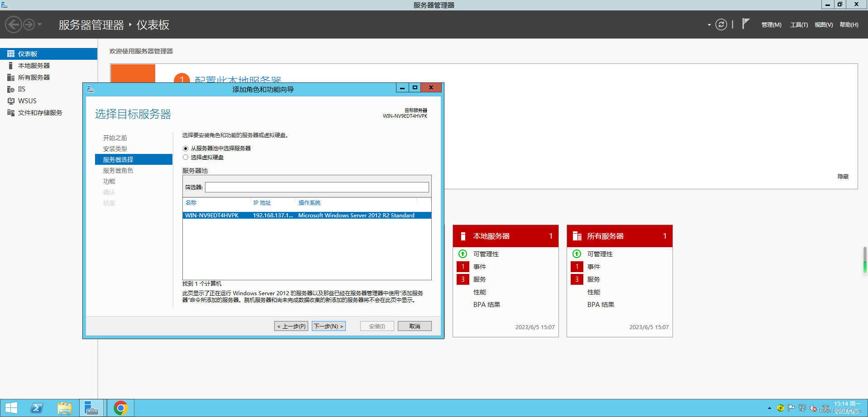The width and height of the screenshot is (868, 417).
Task: Go to 安装类型 wizard step
Action: [x=115, y=149]
